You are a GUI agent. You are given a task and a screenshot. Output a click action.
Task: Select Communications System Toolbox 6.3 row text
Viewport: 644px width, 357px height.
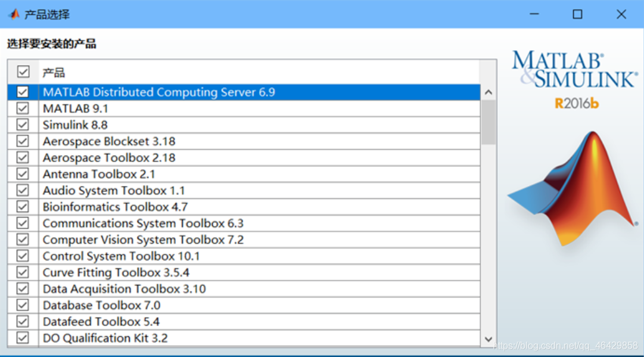coord(143,223)
